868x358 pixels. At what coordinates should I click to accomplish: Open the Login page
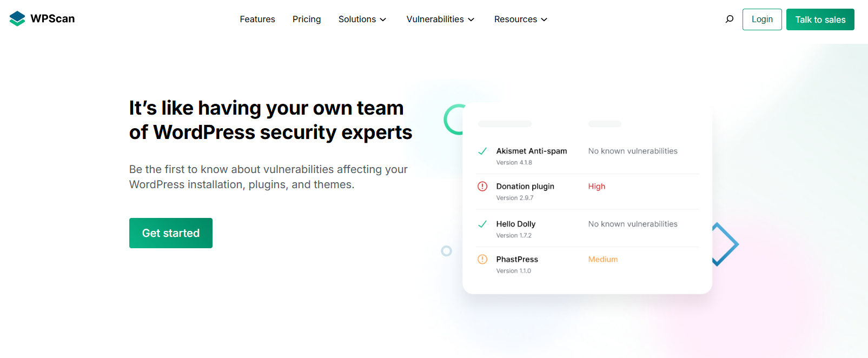click(762, 19)
